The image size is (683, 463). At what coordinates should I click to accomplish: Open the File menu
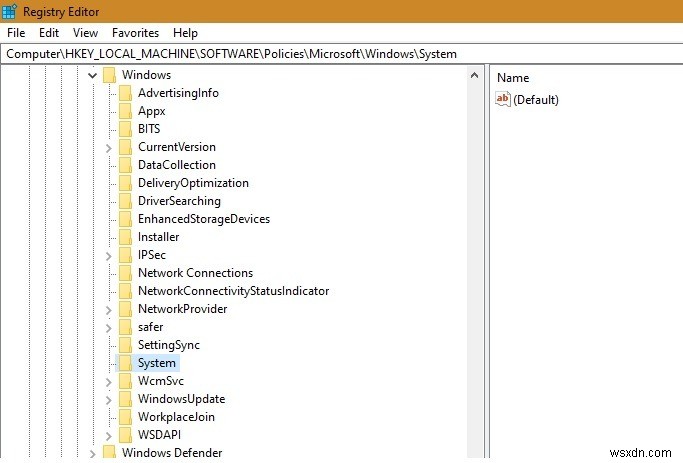coord(16,33)
